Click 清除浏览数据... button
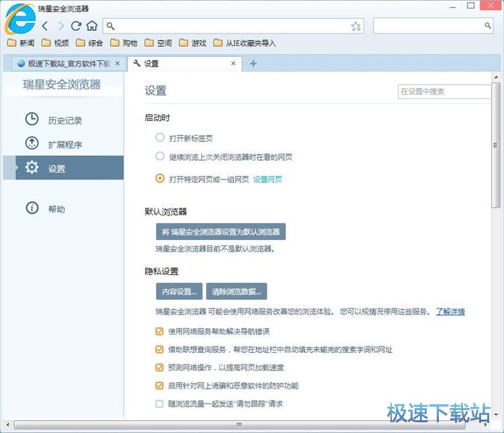The image size is (504, 433). point(237,291)
